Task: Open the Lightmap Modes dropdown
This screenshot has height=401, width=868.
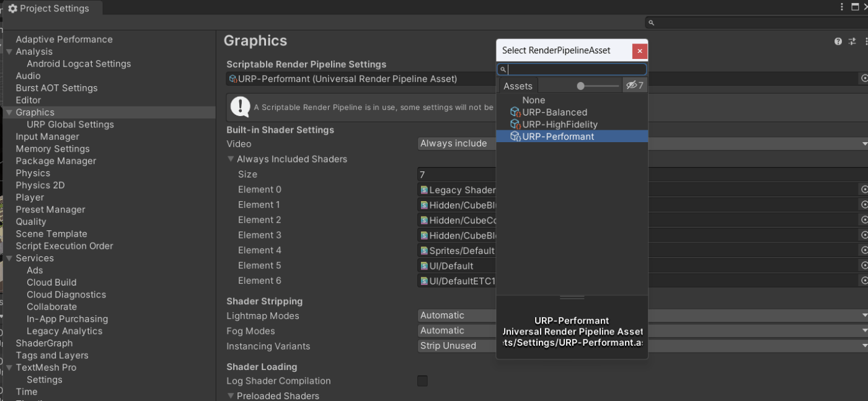Action: pos(643,315)
